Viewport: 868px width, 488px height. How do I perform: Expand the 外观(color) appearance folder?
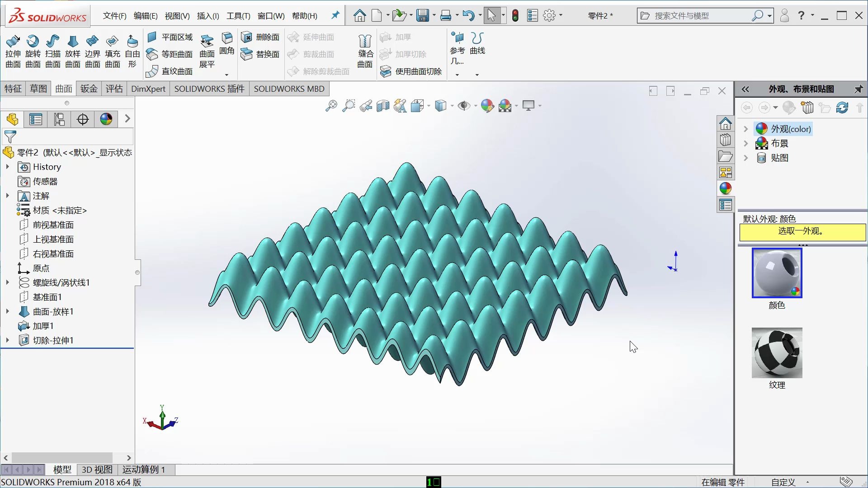746,129
